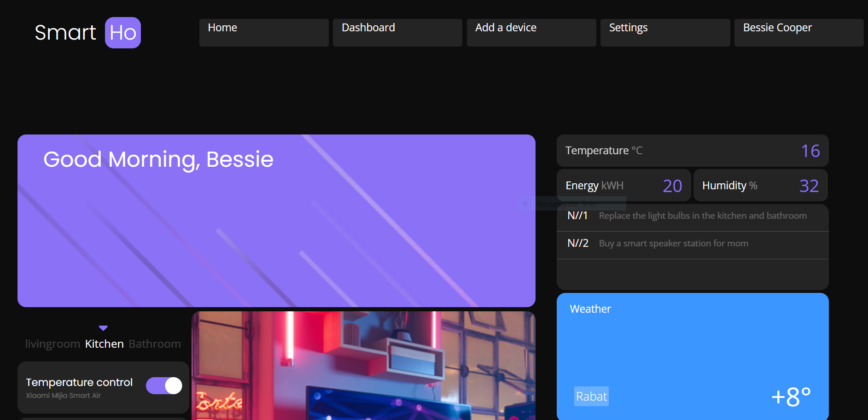Select the Energy kWH widget showing 20
The width and height of the screenshot is (868, 420).
click(x=623, y=185)
